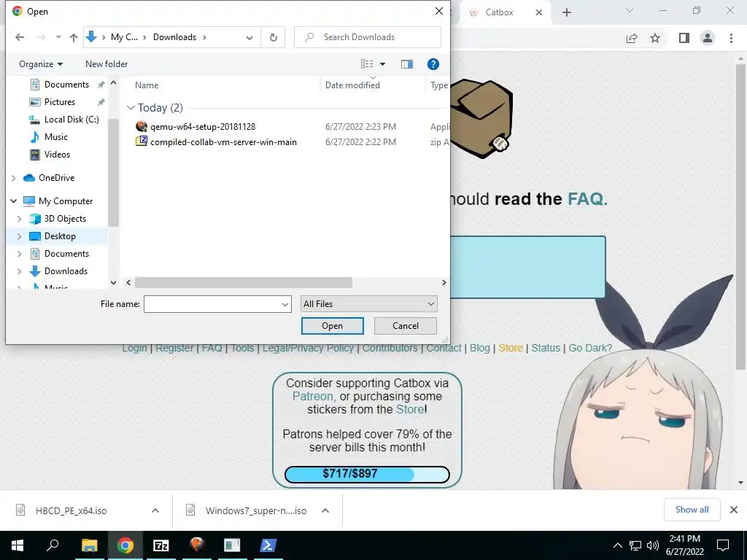
Task: Open 7-Zip from the taskbar
Action: click(160, 545)
